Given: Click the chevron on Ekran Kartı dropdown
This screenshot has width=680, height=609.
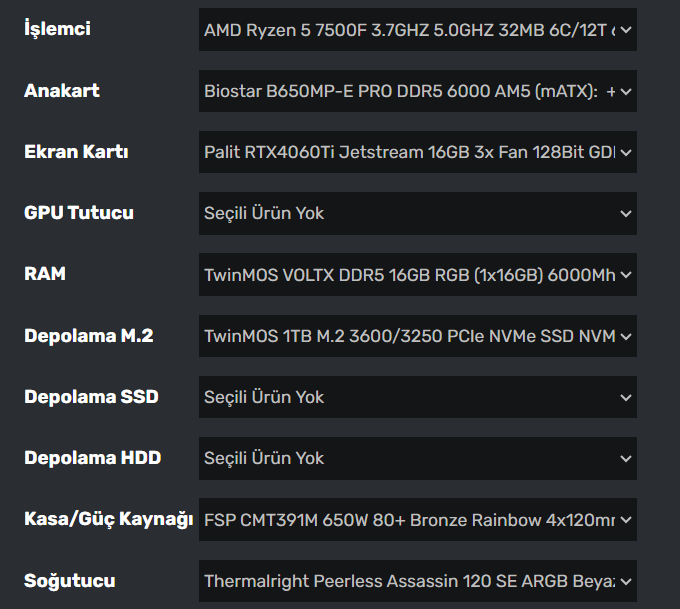Looking at the screenshot, I should [x=626, y=152].
